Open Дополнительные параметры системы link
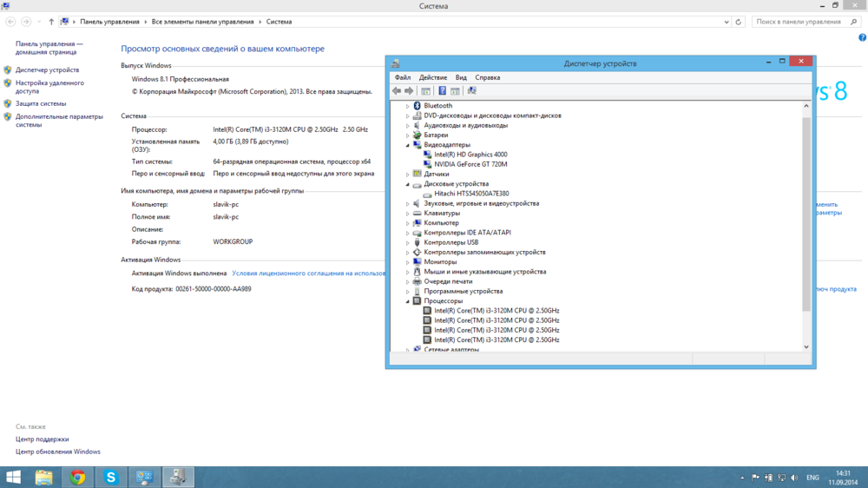Viewport: 868px width, 488px height. (59, 121)
